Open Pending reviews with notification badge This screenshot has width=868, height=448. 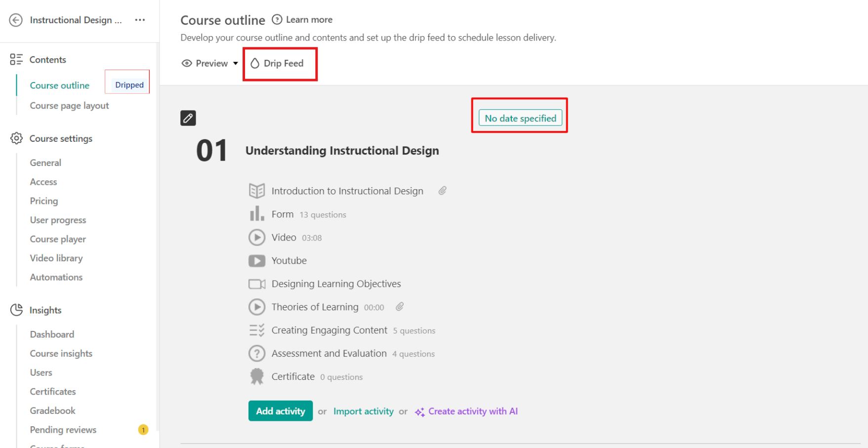[x=63, y=430]
